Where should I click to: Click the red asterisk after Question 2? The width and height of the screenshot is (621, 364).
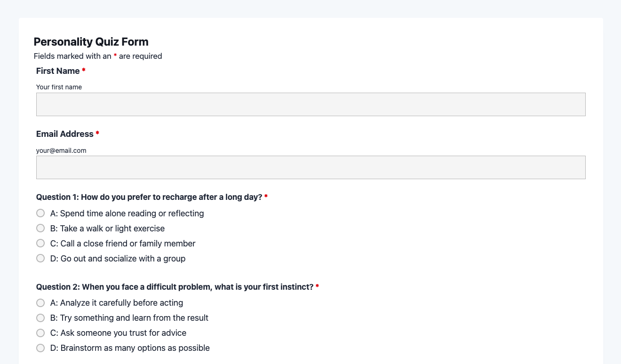[317, 286]
